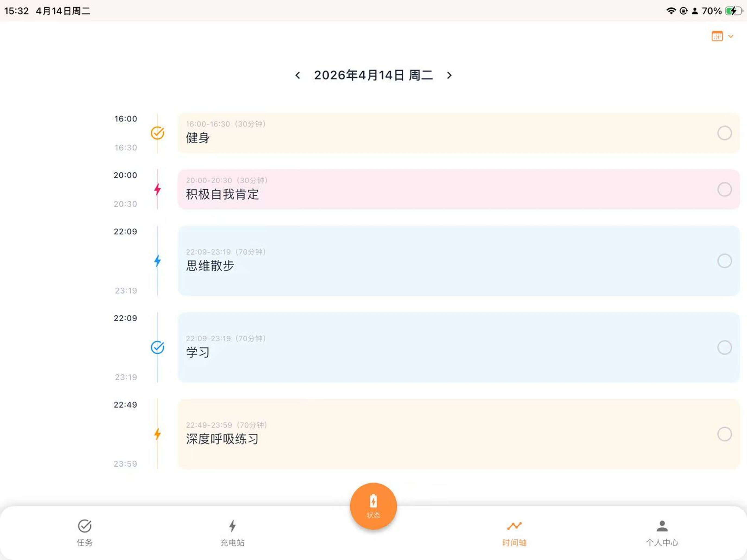The width and height of the screenshot is (747, 560).
Task: Expand the calendar dropdown chevron
Action: point(731,36)
